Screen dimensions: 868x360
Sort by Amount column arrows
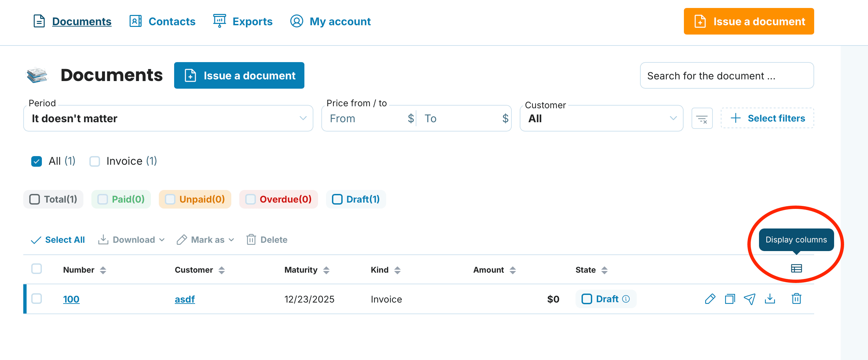coord(512,270)
